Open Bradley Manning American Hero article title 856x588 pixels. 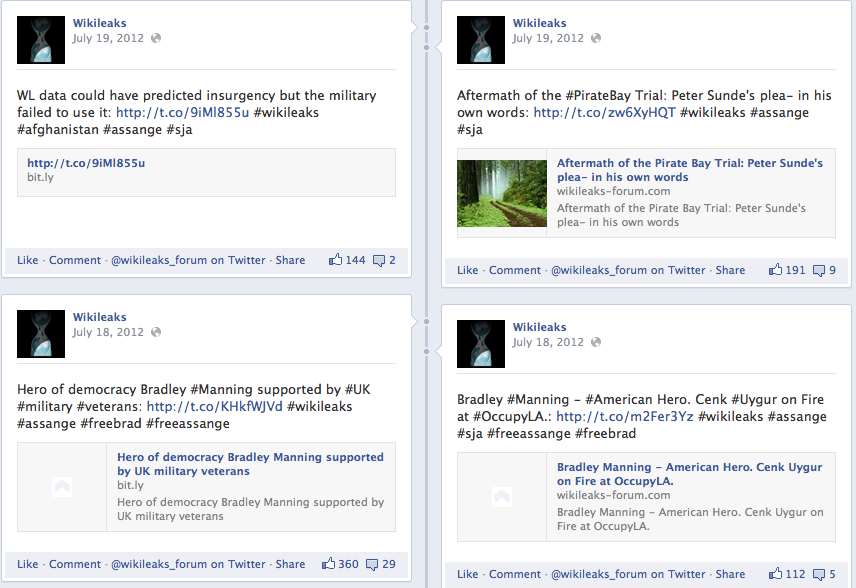[x=689, y=474]
